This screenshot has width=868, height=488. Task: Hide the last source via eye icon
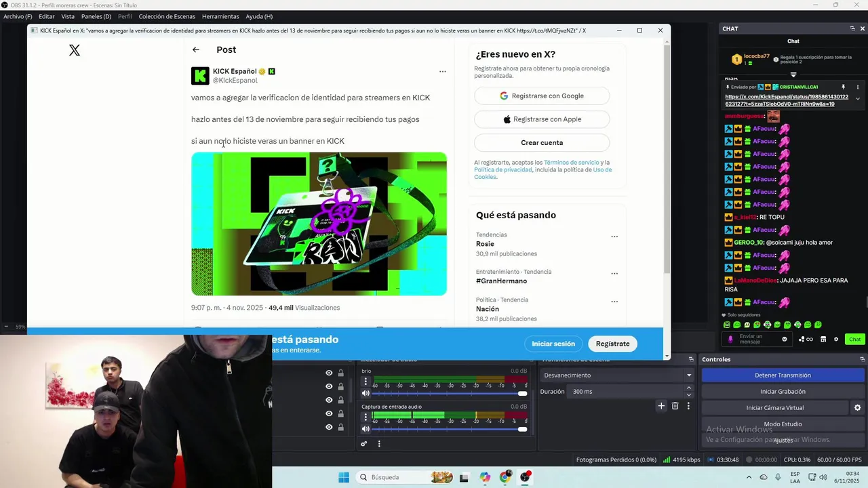[x=329, y=427]
